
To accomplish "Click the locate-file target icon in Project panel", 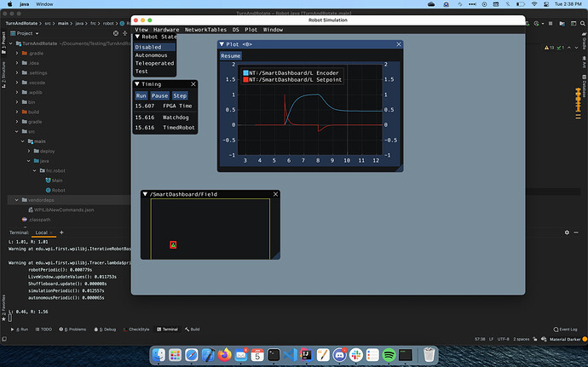I will tap(116, 33).
